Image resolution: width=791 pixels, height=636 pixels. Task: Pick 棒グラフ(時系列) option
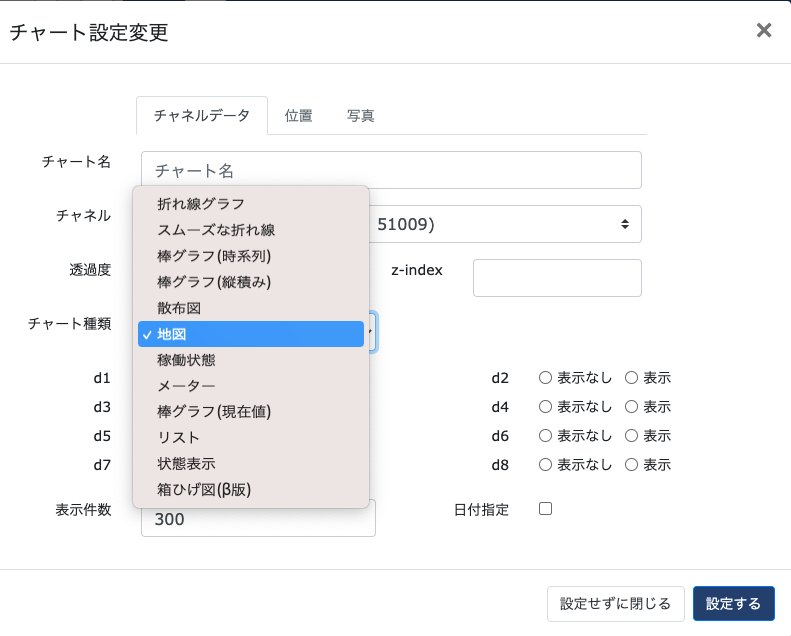click(x=214, y=256)
